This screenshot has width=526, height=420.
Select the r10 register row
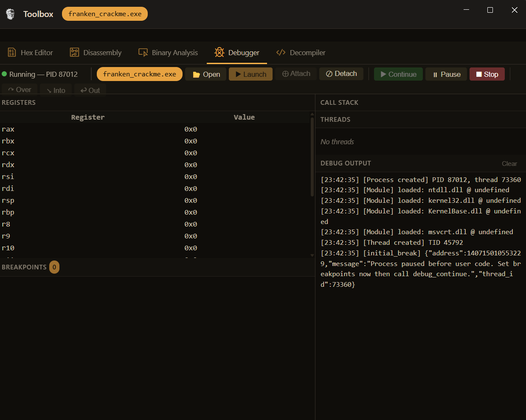pyautogui.click(x=155, y=248)
